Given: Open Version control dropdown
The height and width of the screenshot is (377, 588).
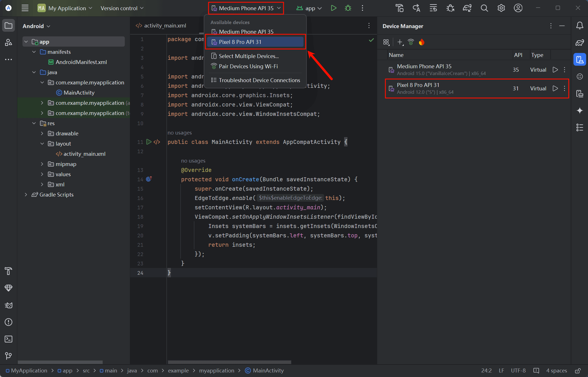Looking at the screenshot, I should [122, 8].
